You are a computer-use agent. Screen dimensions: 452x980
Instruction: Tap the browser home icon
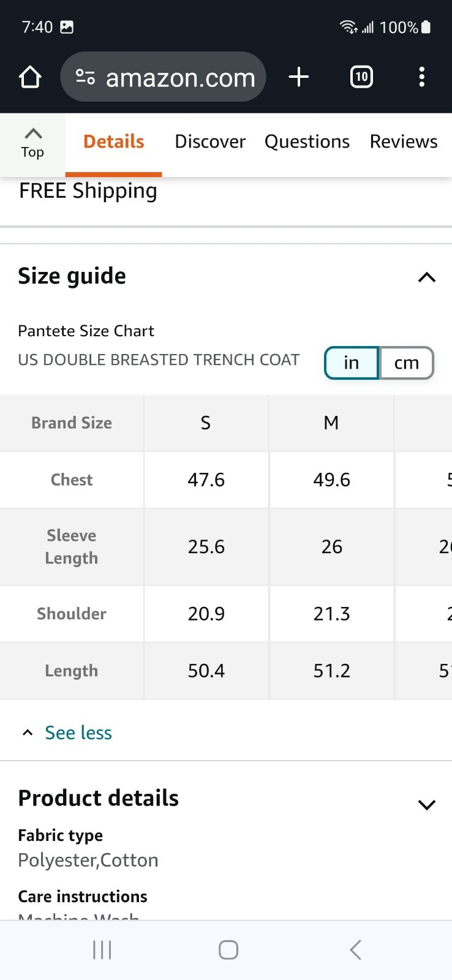(x=30, y=77)
